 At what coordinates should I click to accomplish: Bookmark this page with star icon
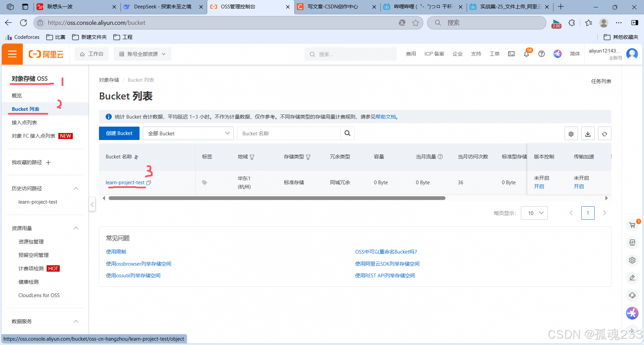pos(416,22)
